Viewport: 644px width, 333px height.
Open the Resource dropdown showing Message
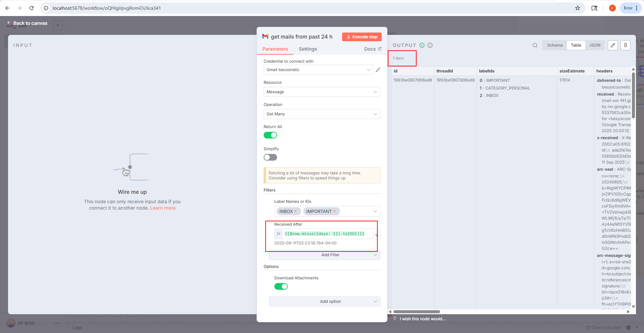point(322,92)
